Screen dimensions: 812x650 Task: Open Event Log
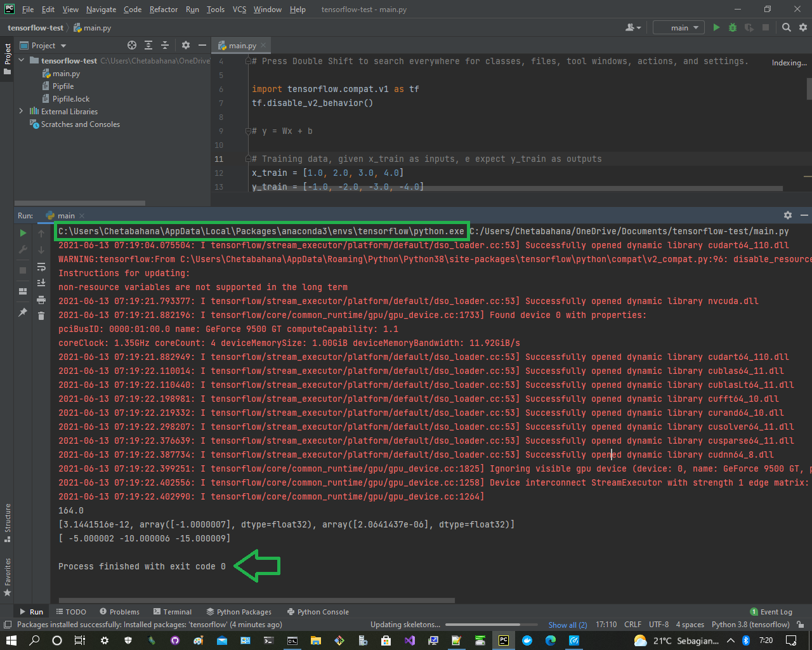pyautogui.click(x=771, y=612)
